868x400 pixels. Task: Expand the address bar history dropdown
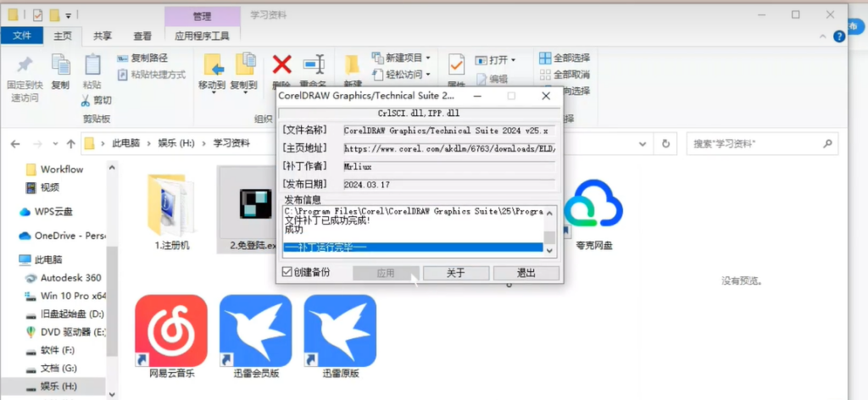click(643, 144)
